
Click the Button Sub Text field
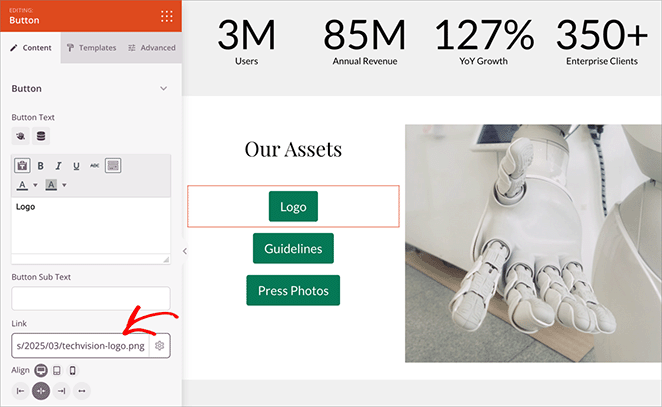[90, 298]
